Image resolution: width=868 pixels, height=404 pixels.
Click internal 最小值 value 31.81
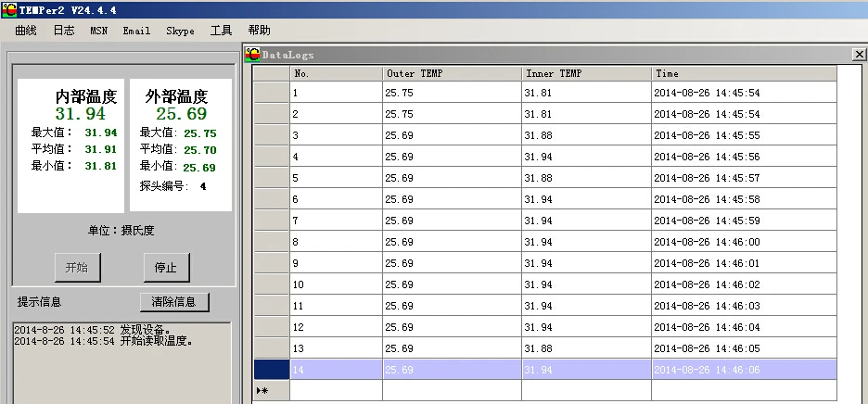pos(101,166)
